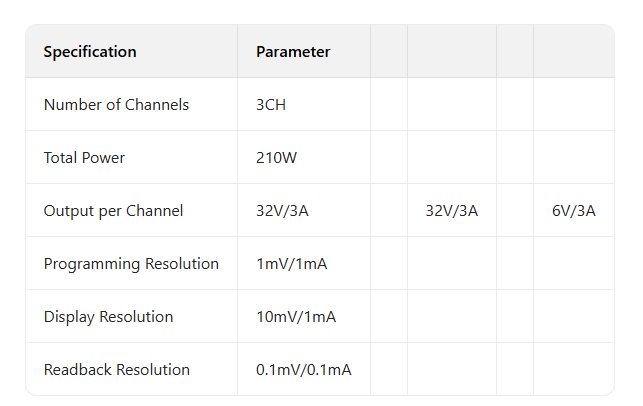Click the Readback Resolution label
The image size is (643, 406).
click(x=116, y=370)
